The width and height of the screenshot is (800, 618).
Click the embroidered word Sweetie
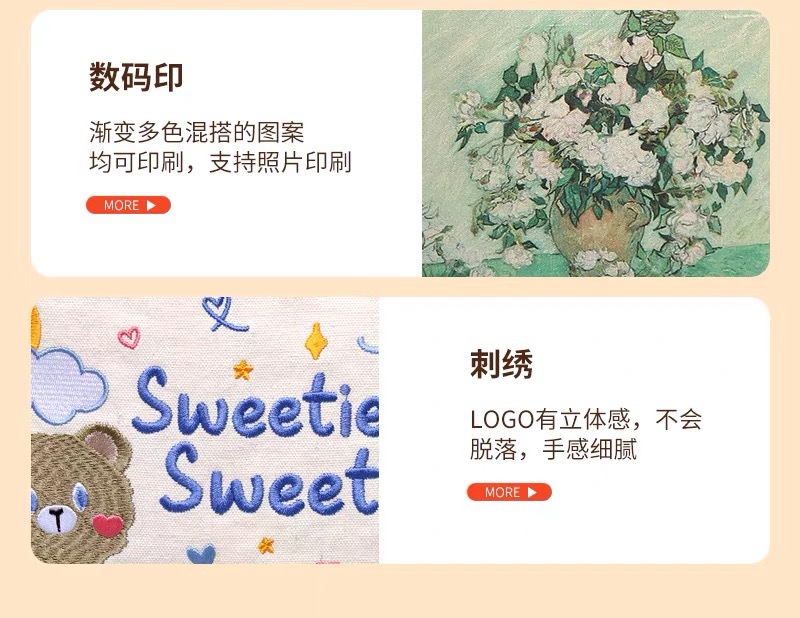click(257, 404)
